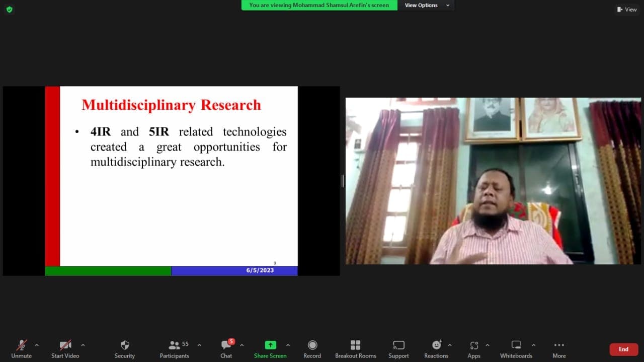Screen dimensions: 644x362
Task: Open Whiteboards
Action: 516,348
